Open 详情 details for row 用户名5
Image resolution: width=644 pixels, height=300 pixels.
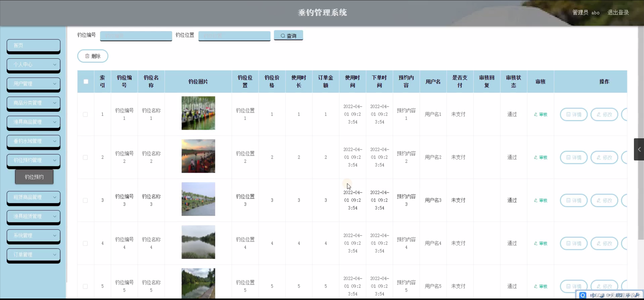click(574, 286)
